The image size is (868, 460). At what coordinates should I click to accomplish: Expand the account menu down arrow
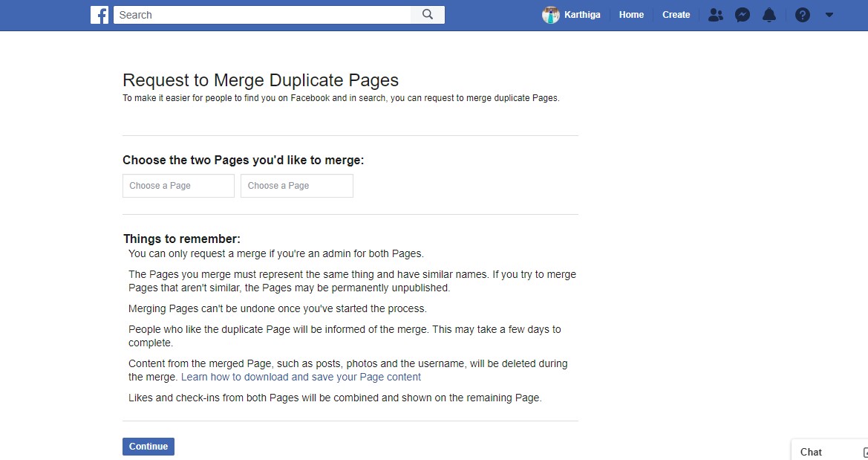click(x=829, y=15)
